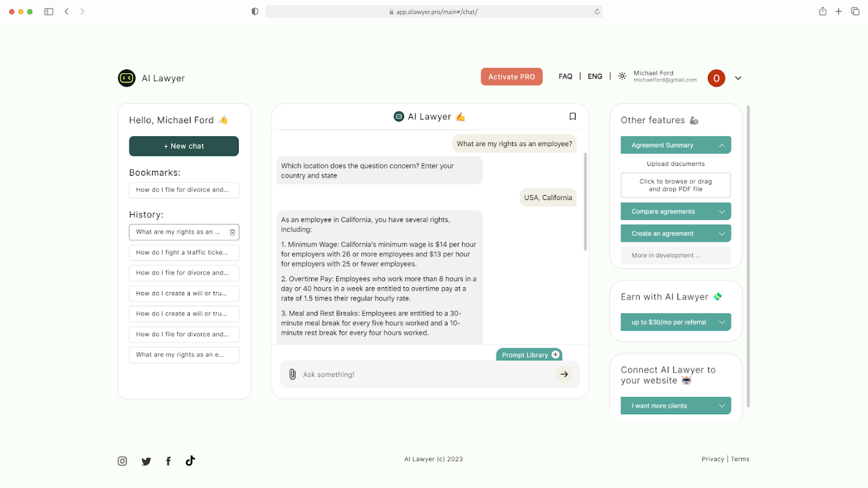
Task: Click the red user avatar circle
Action: click(716, 78)
